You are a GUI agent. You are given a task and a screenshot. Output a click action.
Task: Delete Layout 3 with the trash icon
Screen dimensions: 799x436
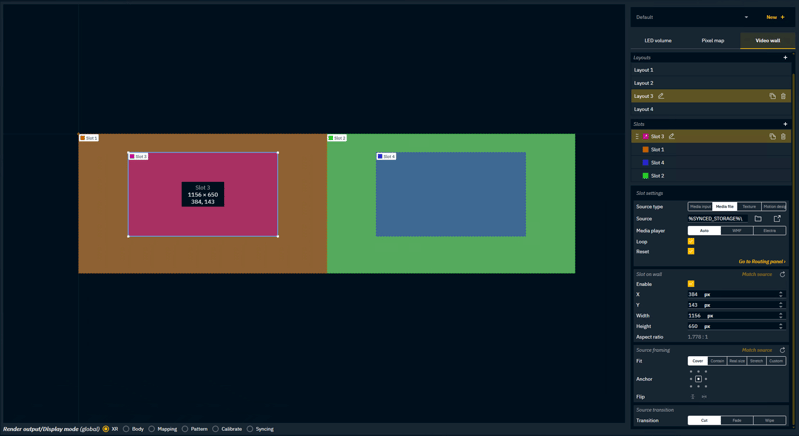(x=783, y=96)
